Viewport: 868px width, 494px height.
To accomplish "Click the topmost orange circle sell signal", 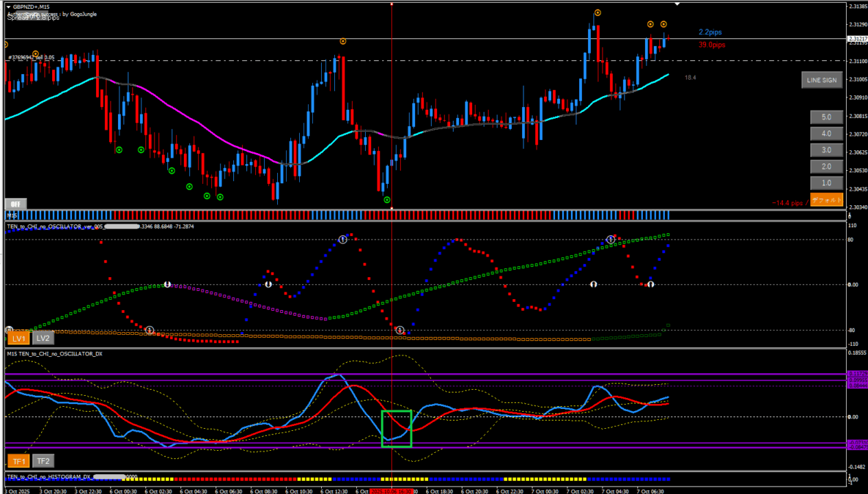I will pos(598,12).
